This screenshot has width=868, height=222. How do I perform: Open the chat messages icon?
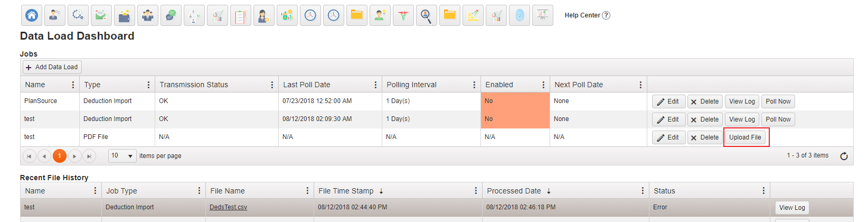[x=171, y=15]
